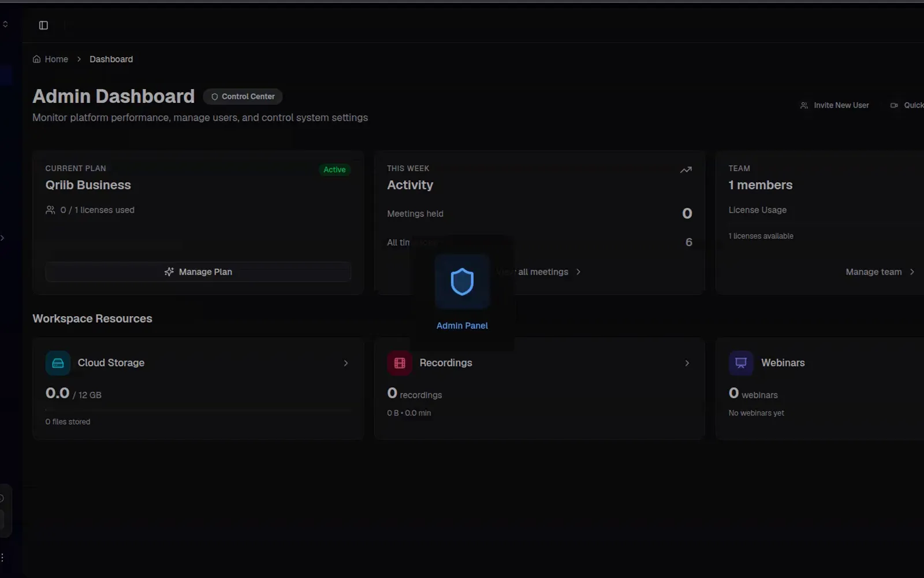The height and width of the screenshot is (578, 924).
Task: Click the 0 files stored text
Action: pos(68,421)
